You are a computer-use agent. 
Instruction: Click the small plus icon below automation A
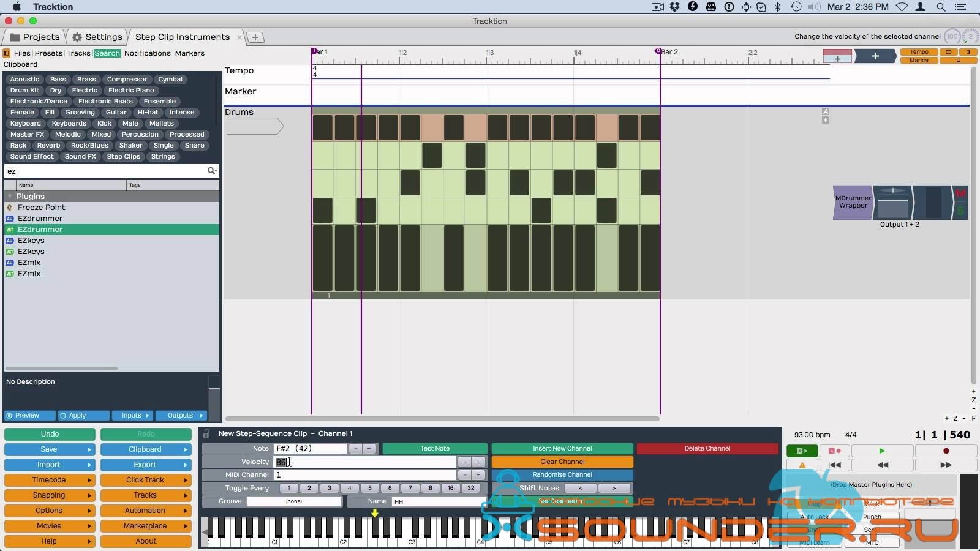tap(826, 120)
